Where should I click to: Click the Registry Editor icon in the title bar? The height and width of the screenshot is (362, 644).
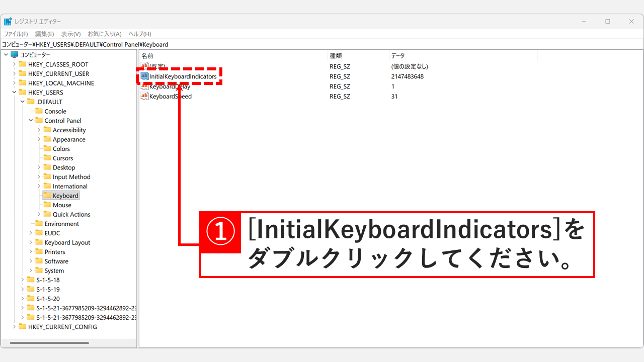click(8, 21)
